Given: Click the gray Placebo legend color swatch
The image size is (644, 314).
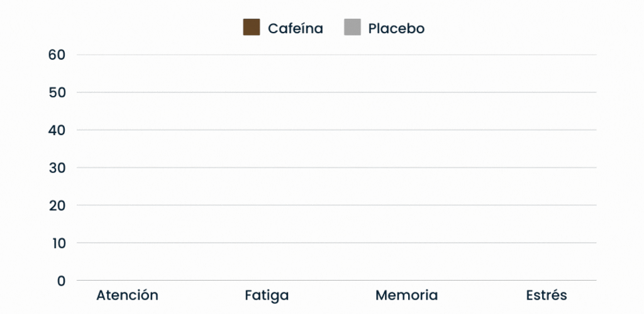Looking at the screenshot, I should pos(352,28).
